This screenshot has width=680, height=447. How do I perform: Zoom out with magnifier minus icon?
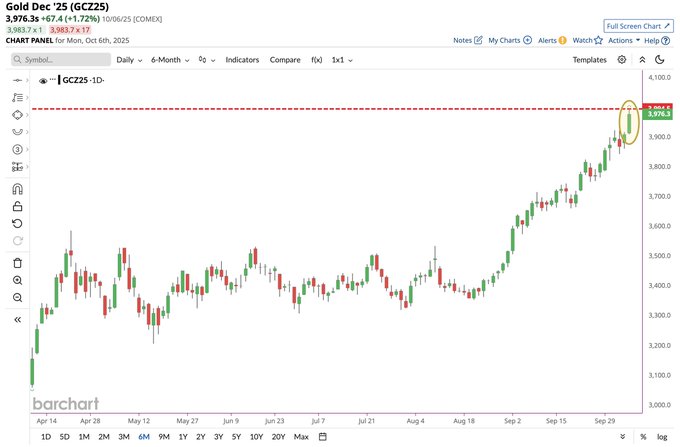click(x=17, y=298)
